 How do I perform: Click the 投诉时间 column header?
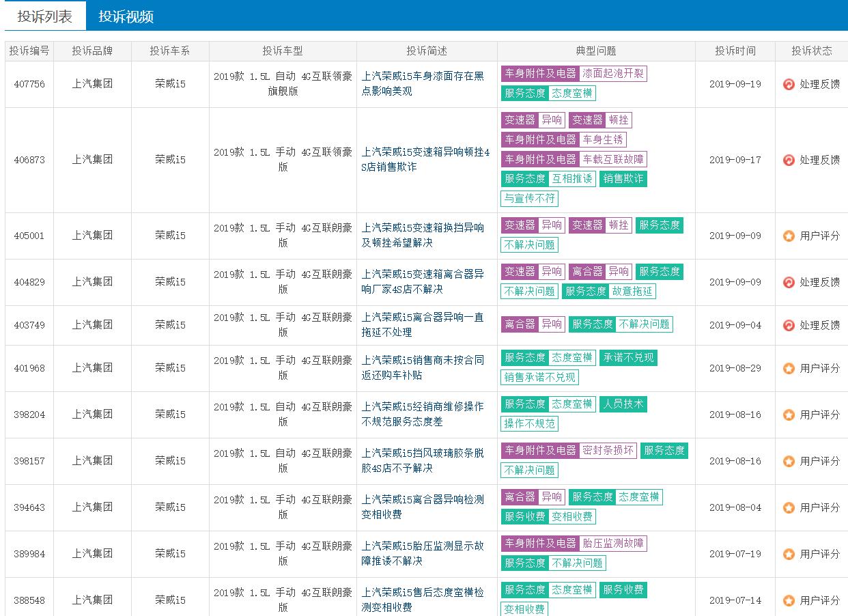pos(735,50)
